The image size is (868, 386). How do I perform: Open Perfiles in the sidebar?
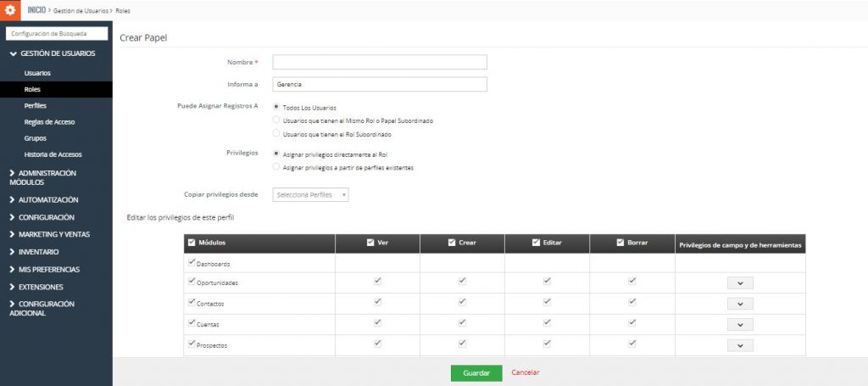(36, 105)
